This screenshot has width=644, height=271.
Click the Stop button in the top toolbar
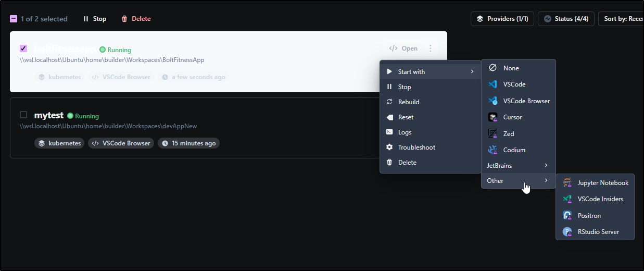[x=94, y=19]
